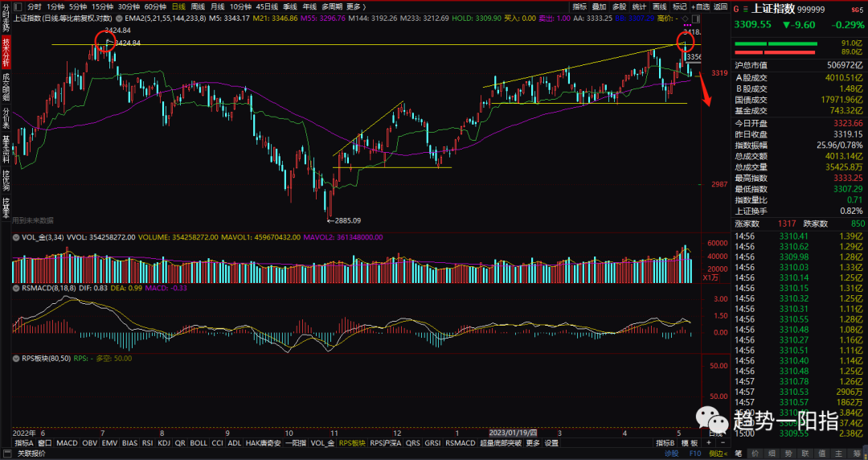Open 设置 in the bottom indicator bar
Viewport: 868px width, 460px height.
[x=551, y=443]
